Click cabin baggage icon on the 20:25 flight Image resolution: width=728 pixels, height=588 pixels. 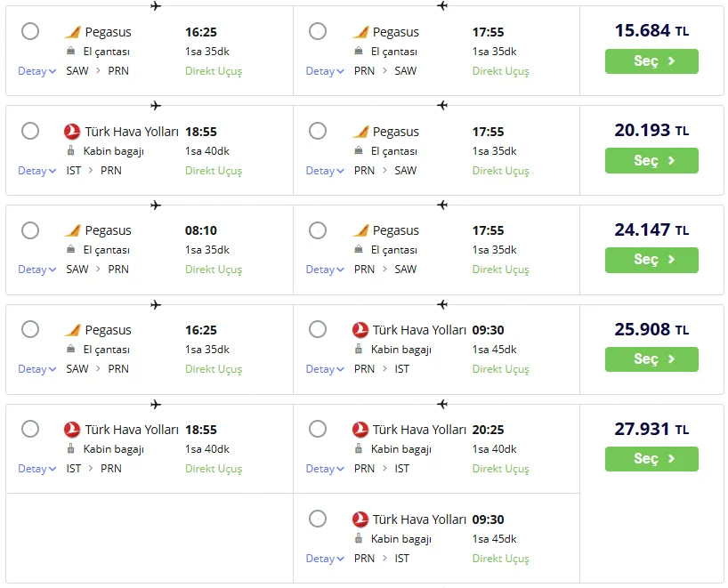360,449
